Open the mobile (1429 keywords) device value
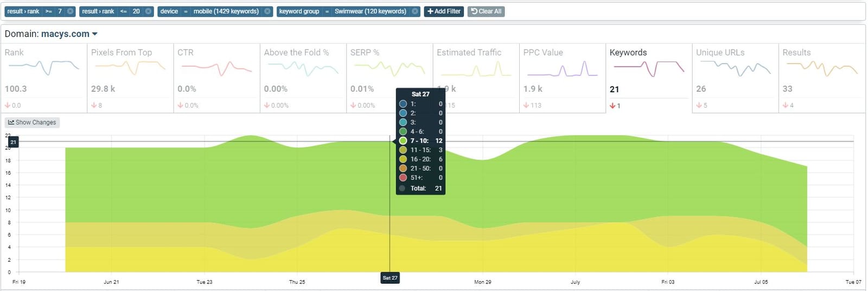 click(226, 11)
